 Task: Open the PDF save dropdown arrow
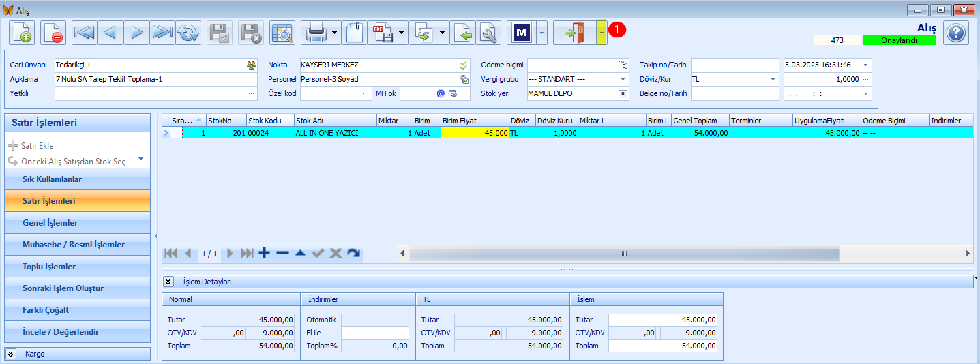tap(402, 33)
